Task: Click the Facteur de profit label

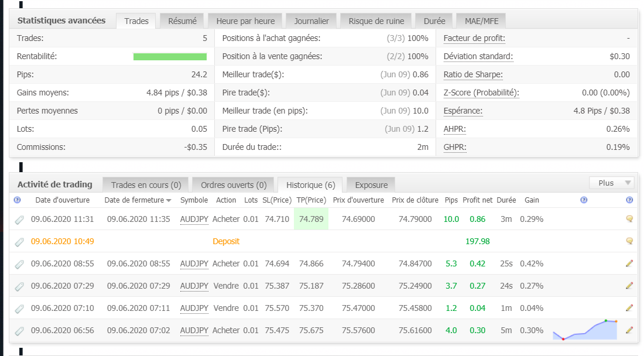Action: 474,38
